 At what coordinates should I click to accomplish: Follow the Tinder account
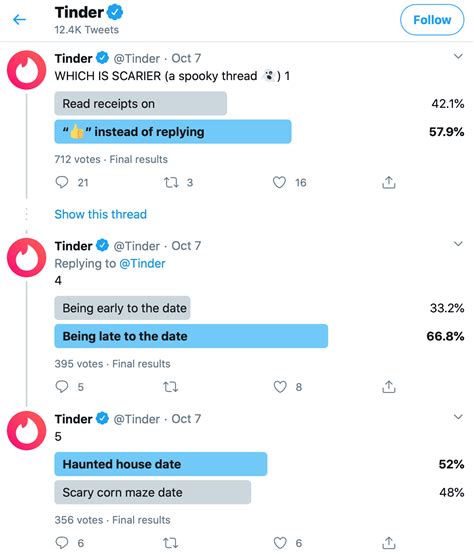coord(432,20)
